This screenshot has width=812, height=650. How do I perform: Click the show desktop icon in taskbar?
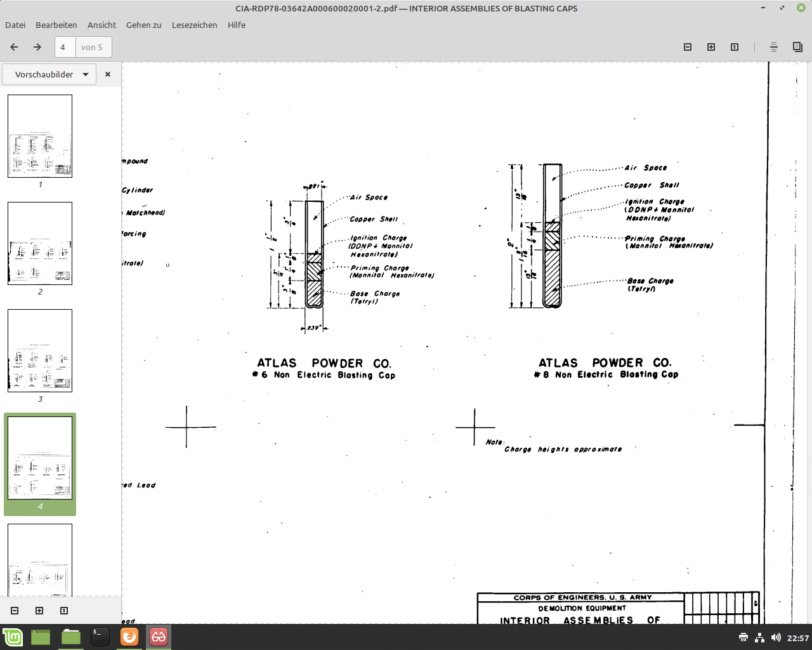41,637
